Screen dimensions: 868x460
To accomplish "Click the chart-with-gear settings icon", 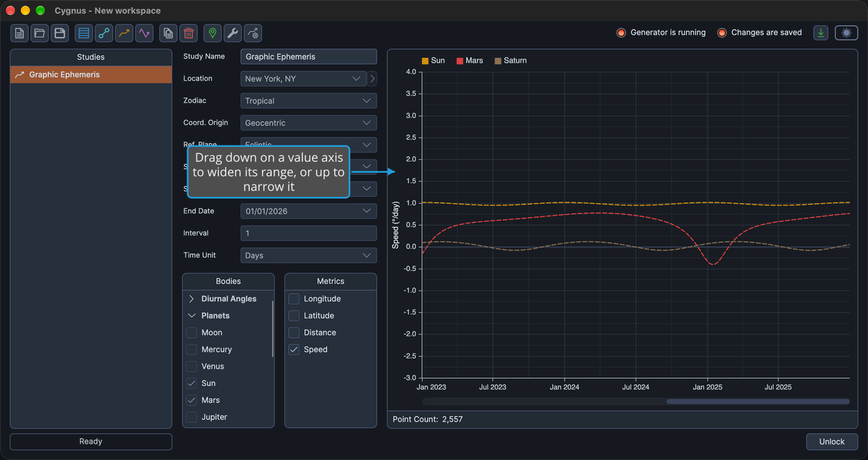I will tap(253, 33).
